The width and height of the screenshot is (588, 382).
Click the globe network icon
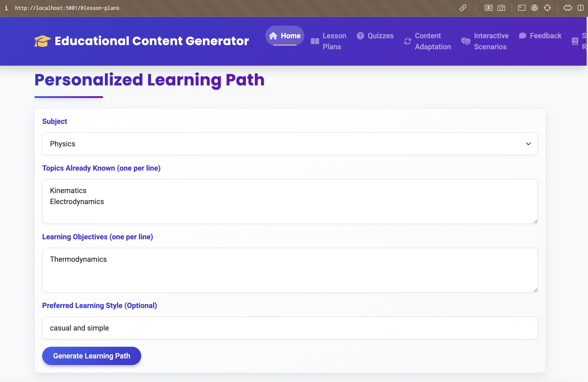pos(534,8)
